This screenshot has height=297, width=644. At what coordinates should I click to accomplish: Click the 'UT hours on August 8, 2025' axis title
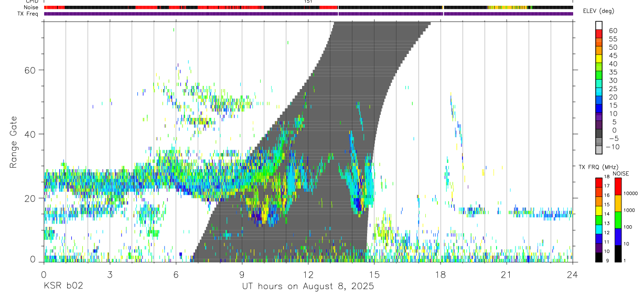point(308,287)
